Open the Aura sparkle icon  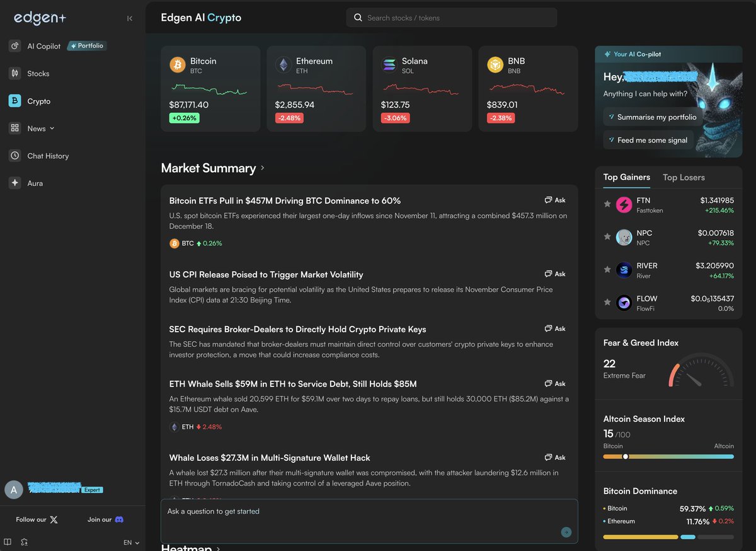click(x=14, y=183)
